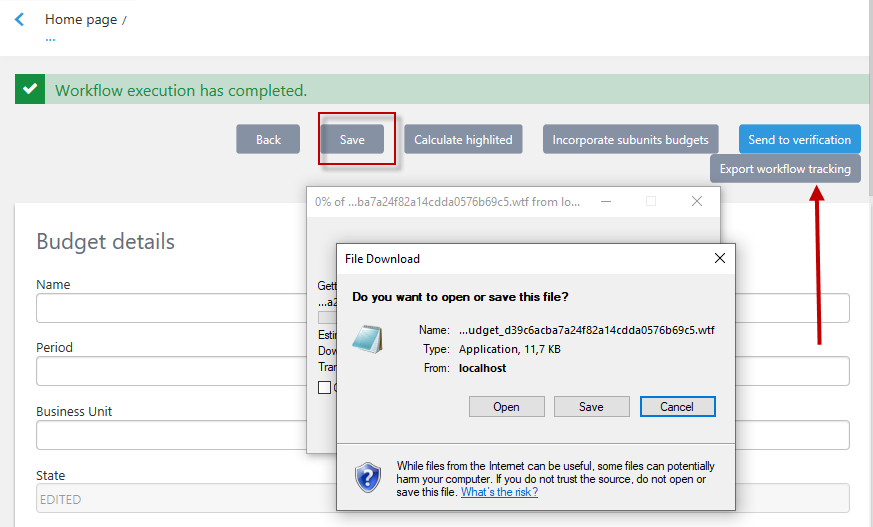This screenshot has width=873, height=527.
Task: Click the blue shield help icon
Action: (367, 477)
